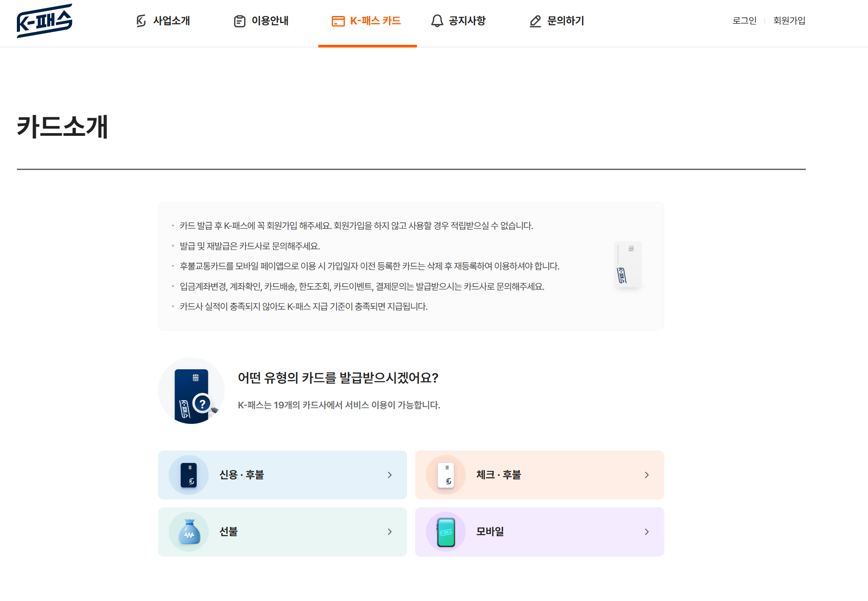The width and height of the screenshot is (868, 601).
Task: Click the white check card icon
Action: click(446, 475)
